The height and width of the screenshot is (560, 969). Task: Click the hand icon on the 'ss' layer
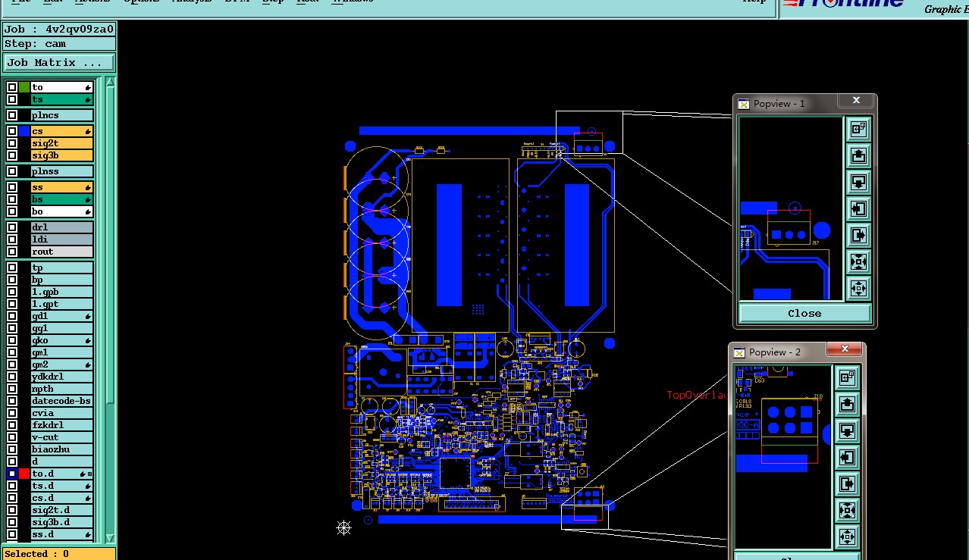88,187
